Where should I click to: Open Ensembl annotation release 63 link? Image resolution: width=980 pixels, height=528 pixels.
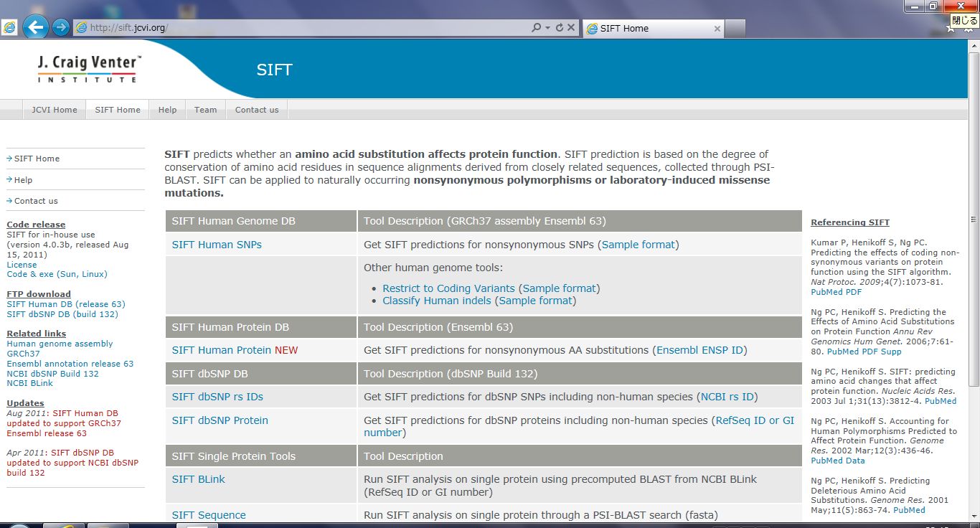coord(70,364)
